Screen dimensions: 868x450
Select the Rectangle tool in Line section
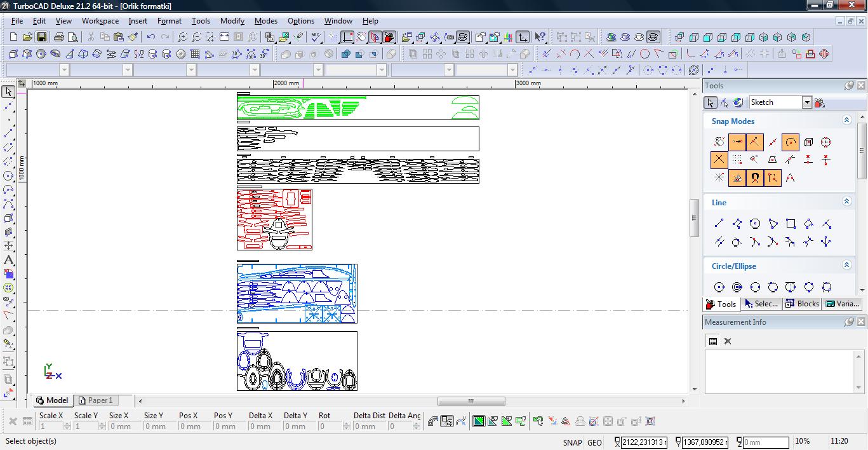[791, 224]
